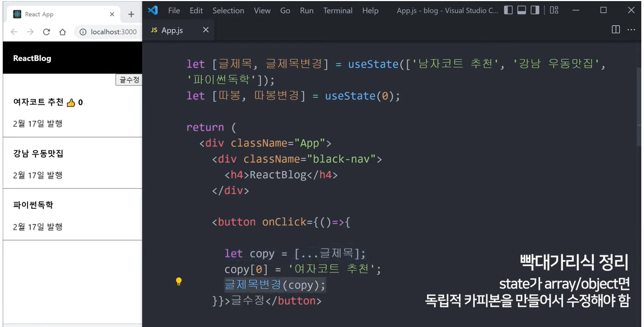Split the editor to the right

[615, 30]
